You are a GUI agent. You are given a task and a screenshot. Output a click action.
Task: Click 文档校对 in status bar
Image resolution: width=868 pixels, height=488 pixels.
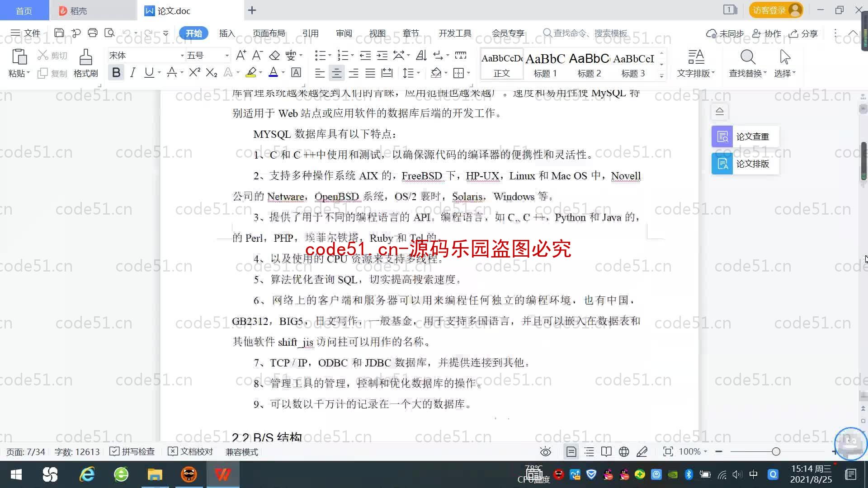[190, 451]
